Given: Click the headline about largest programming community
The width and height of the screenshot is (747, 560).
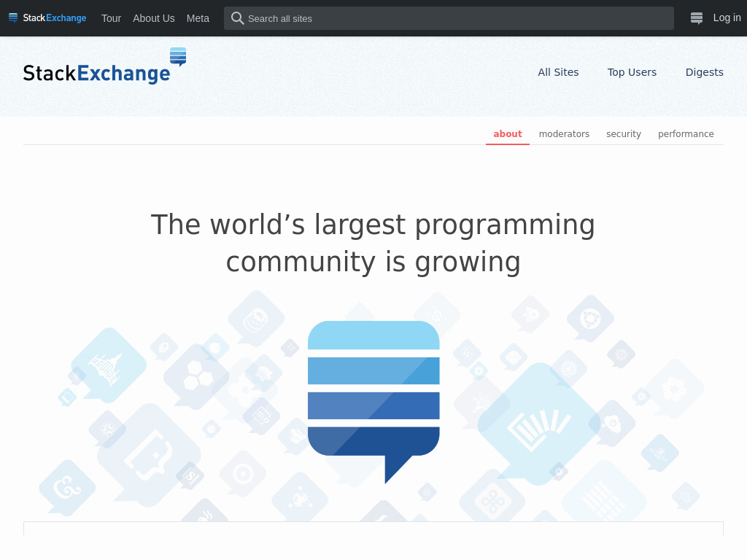Looking at the screenshot, I should [x=373, y=243].
